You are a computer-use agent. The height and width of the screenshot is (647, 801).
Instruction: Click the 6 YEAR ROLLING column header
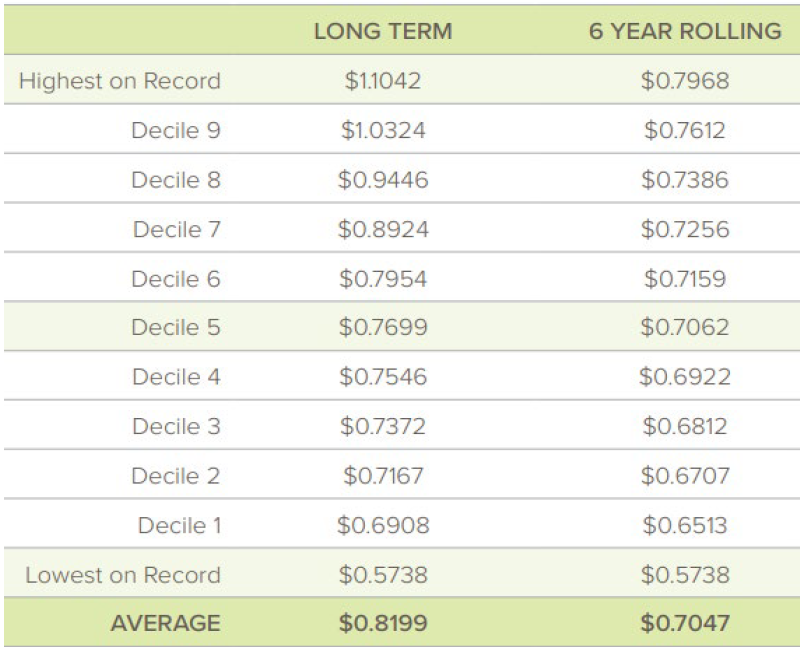click(685, 31)
